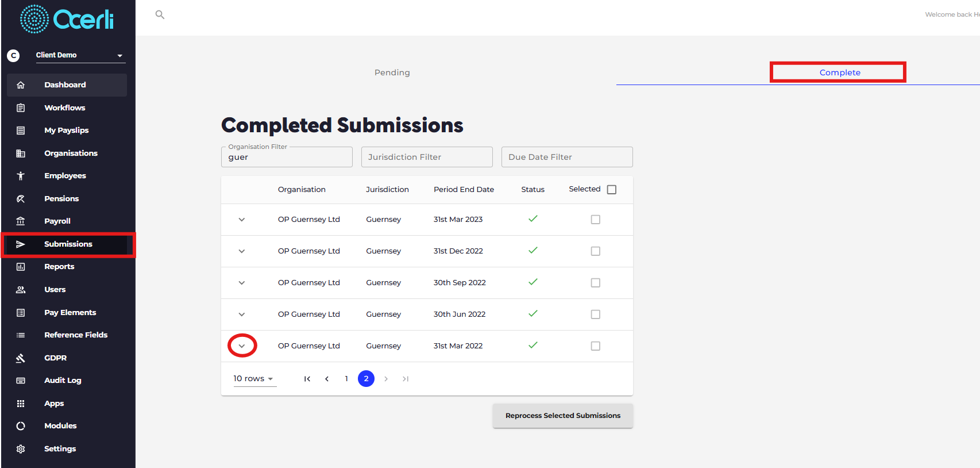Click the Pay Elements list icon
Image resolution: width=980 pixels, height=468 pixels.
tap(21, 313)
